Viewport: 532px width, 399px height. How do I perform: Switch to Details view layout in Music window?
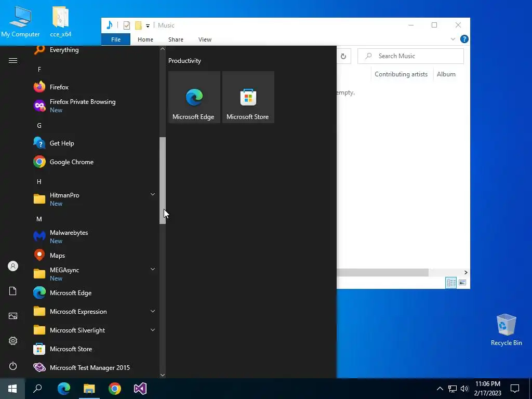(x=451, y=282)
